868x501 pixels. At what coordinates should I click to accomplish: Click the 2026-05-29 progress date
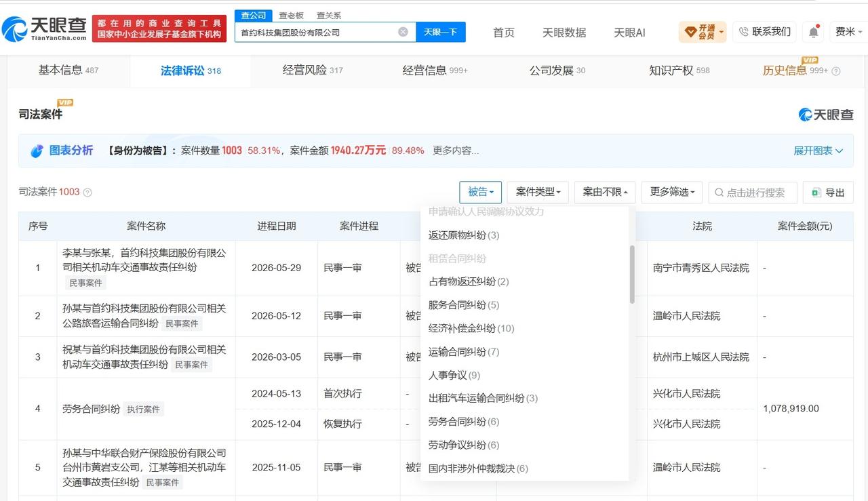(x=276, y=268)
